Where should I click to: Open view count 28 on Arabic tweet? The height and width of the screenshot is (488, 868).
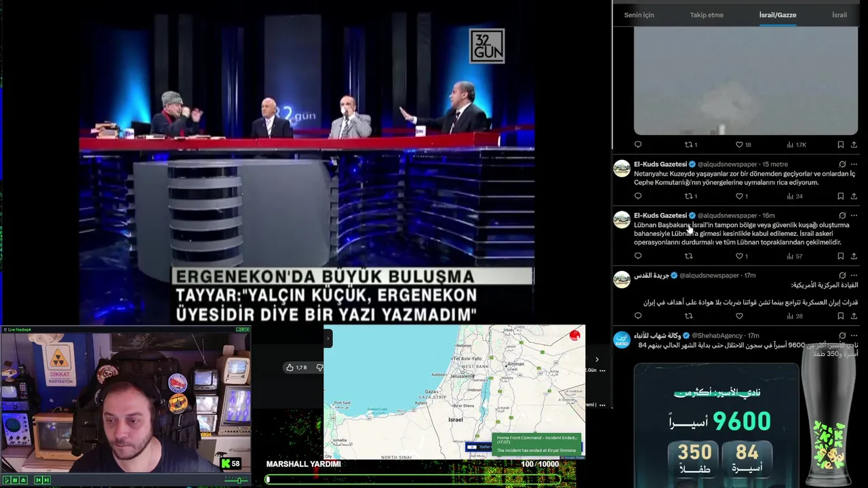coord(795,316)
